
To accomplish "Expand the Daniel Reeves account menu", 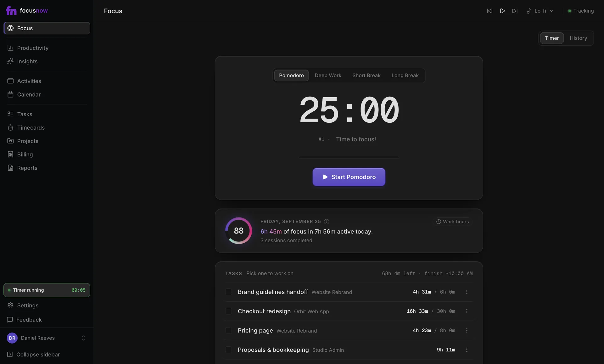I will (47, 338).
